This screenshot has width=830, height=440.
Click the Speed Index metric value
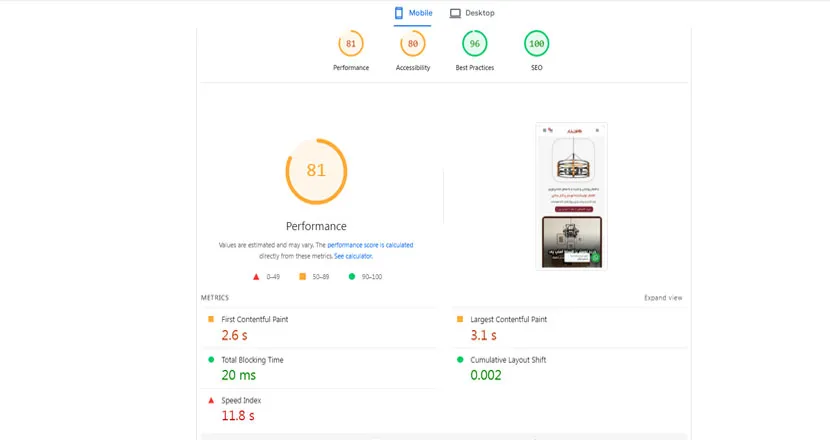point(238,415)
